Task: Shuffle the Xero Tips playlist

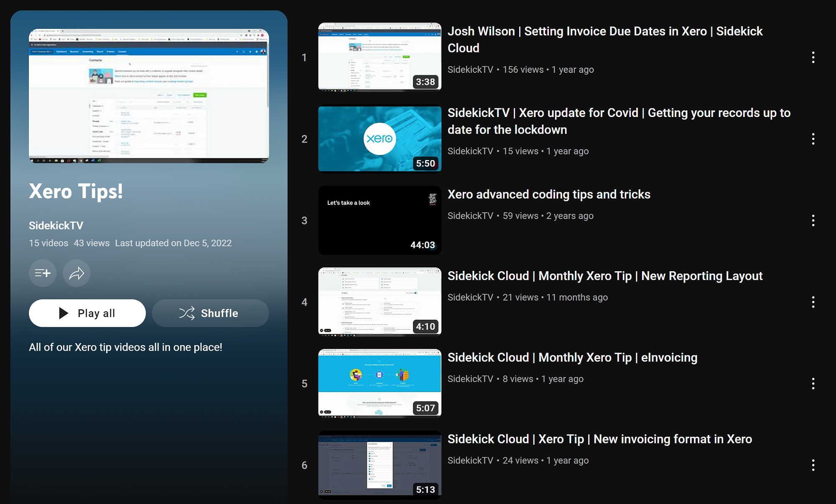Action: tap(210, 313)
